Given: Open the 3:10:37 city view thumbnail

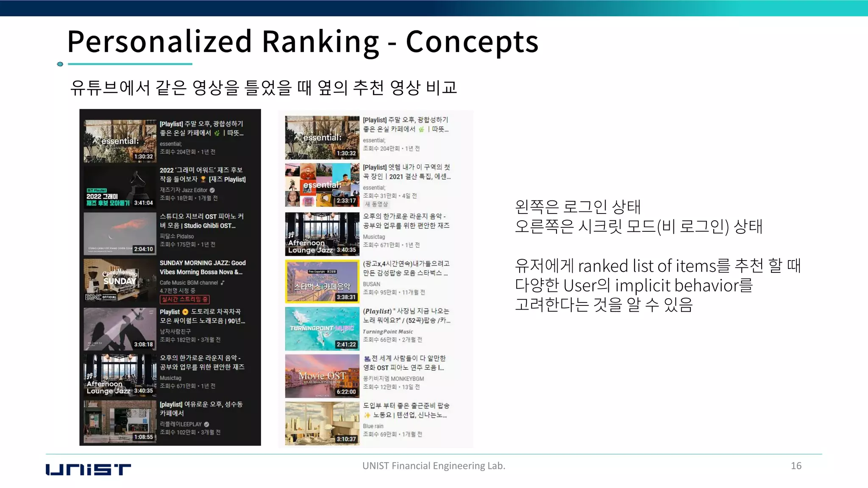Looking at the screenshot, I should click(322, 424).
